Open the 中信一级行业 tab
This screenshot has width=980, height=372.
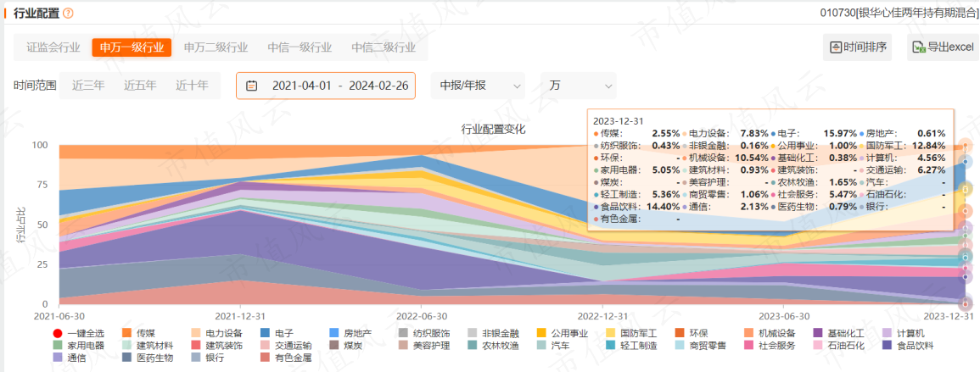300,47
